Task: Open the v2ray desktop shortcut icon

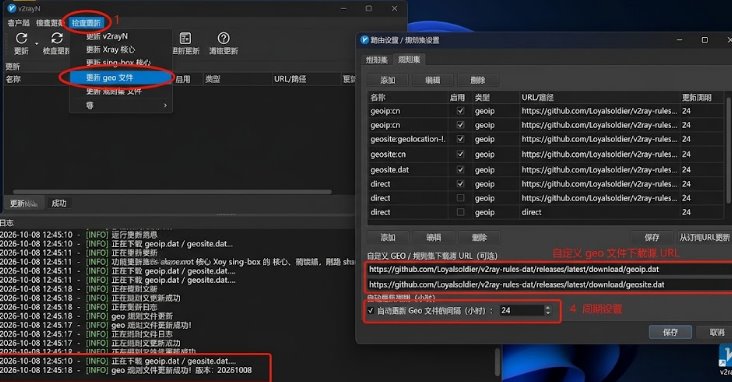Action: coord(726,357)
